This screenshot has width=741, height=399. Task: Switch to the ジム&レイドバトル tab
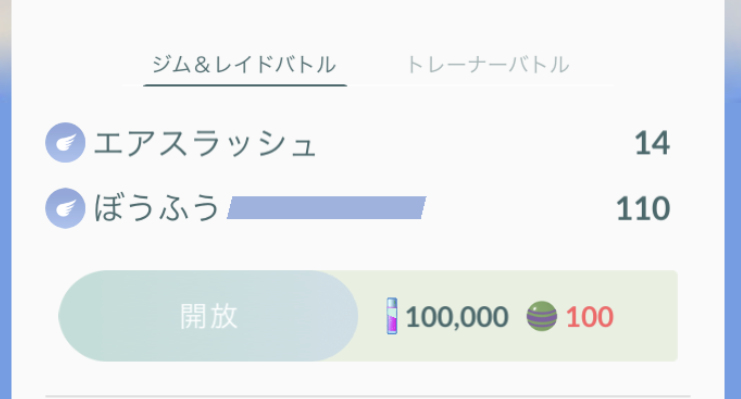tap(244, 64)
